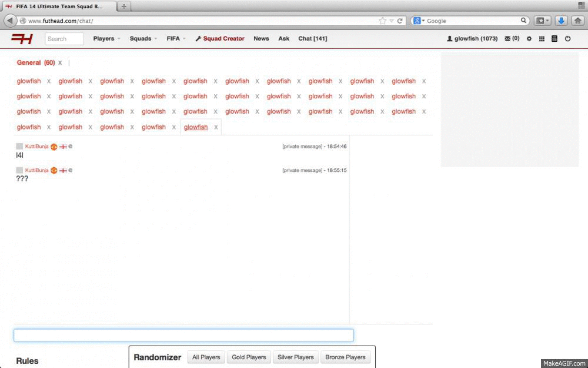Click the Futhead logo icon
This screenshot has height=368, width=588.
coord(22,39)
